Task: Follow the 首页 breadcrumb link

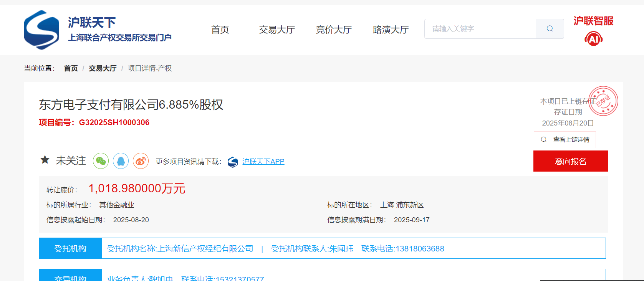Action: 71,68
